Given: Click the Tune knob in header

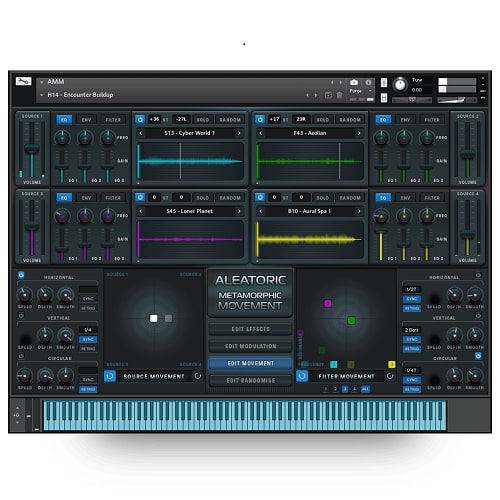Looking at the screenshot, I should click(400, 85).
